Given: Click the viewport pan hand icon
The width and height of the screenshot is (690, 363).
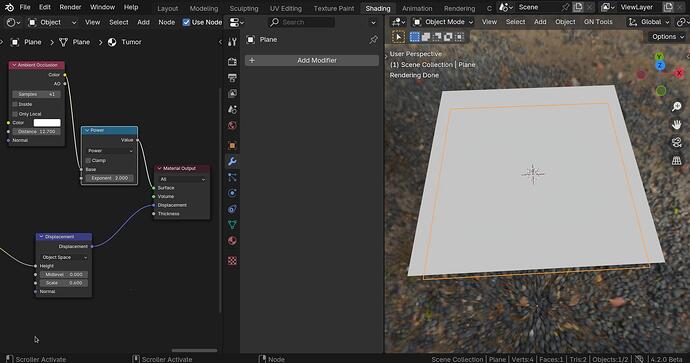Looking at the screenshot, I should (x=677, y=125).
